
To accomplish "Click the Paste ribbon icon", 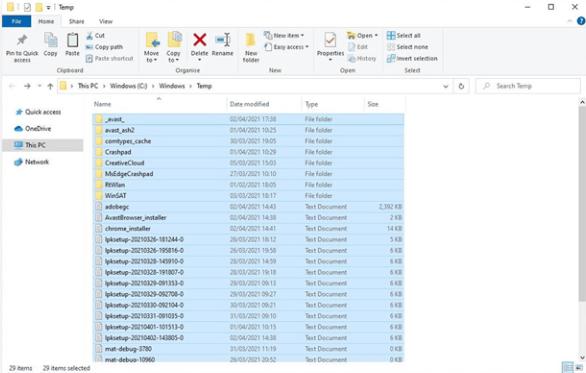I will tap(72, 45).
